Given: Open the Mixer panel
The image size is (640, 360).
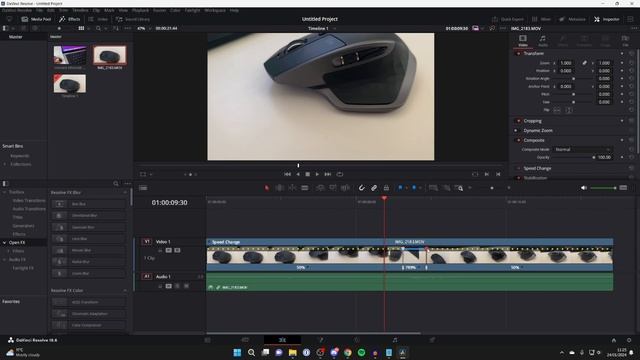Looking at the screenshot, I should point(541,19).
